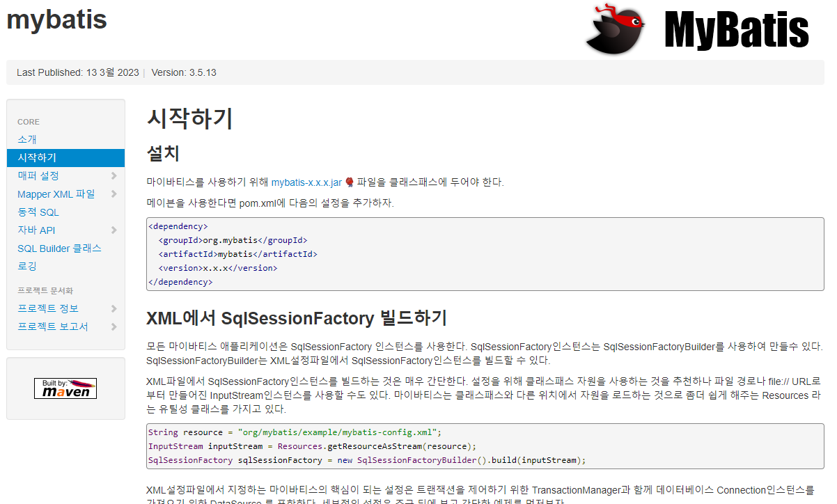Click the closing /dependency tag line
Screen dimensions: 837x504
[x=180, y=282]
